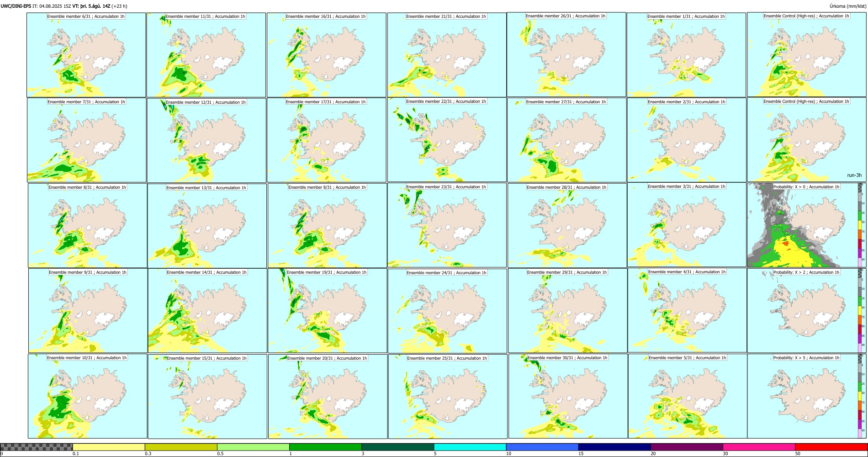Screen dimensions: 868x457
Task: Pick the purple 20–30 legend swatch
Action: (687, 447)
